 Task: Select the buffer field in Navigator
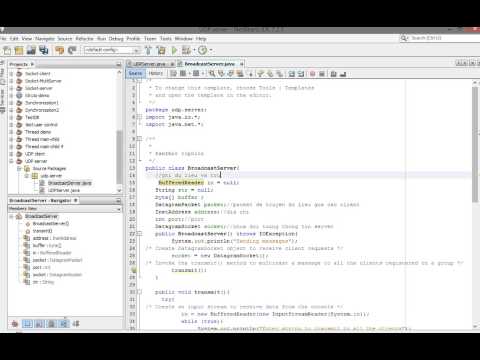click(47, 246)
